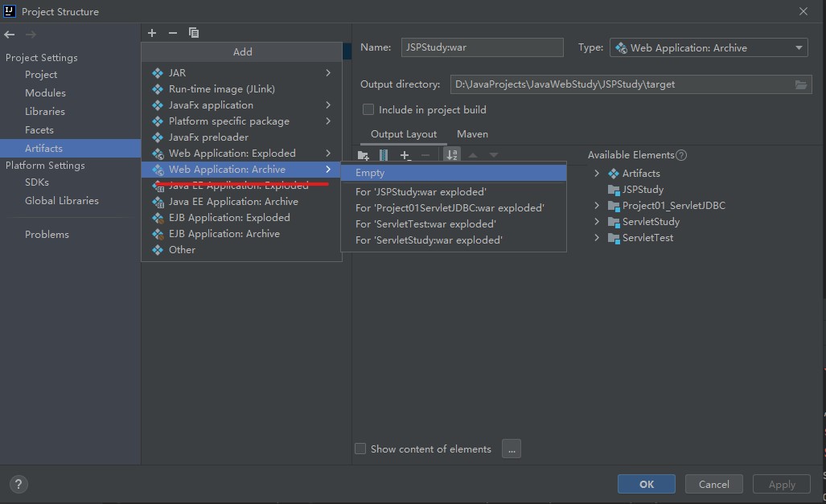Close the Project Structure dialog
The width and height of the screenshot is (826, 504).
point(803,11)
